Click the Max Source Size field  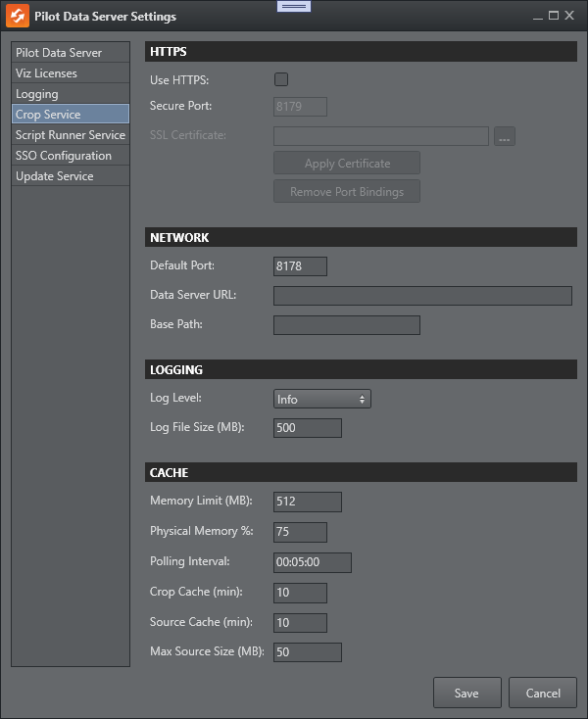click(x=307, y=652)
